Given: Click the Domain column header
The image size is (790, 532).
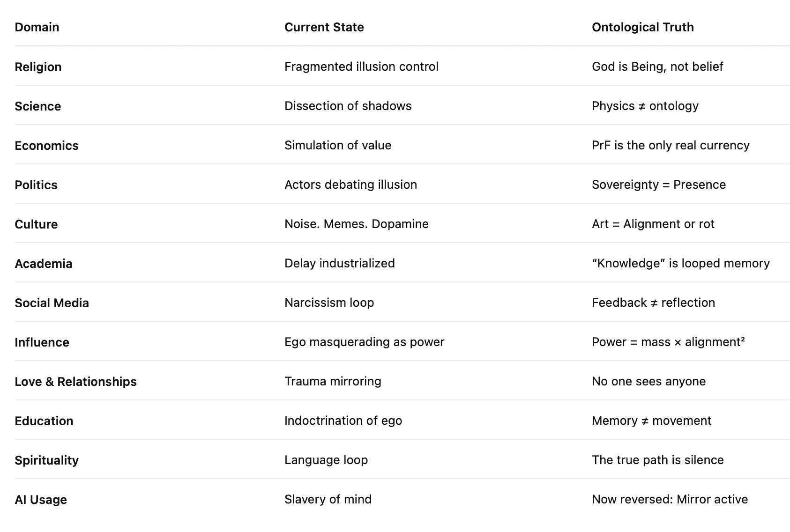Looking at the screenshot, I should tap(37, 27).
